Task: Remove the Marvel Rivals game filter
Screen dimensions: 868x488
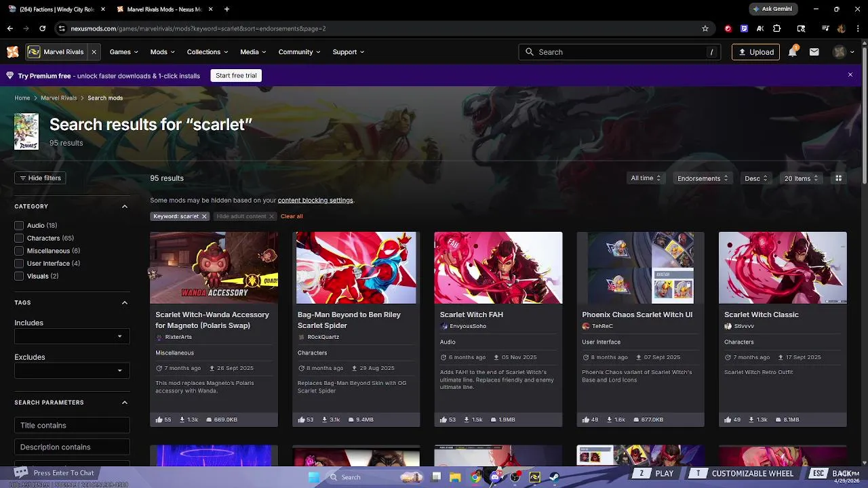Action: [94, 52]
